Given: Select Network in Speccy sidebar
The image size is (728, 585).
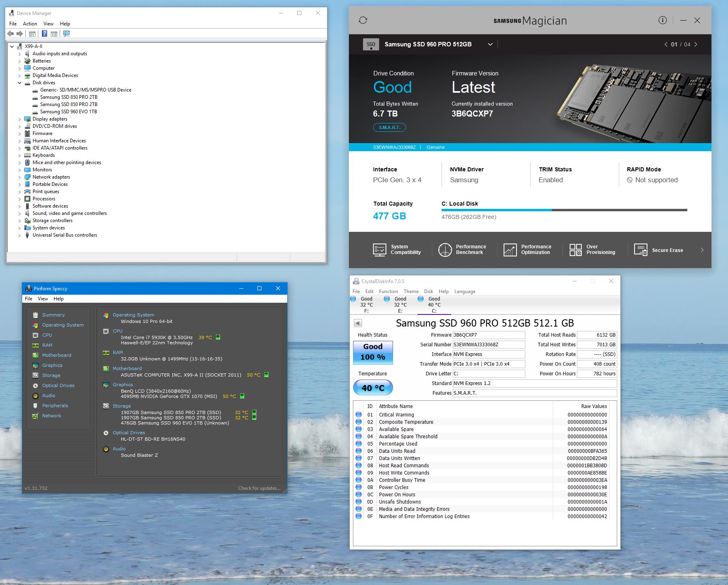Looking at the screenshot, I should [x=52, y=416].
